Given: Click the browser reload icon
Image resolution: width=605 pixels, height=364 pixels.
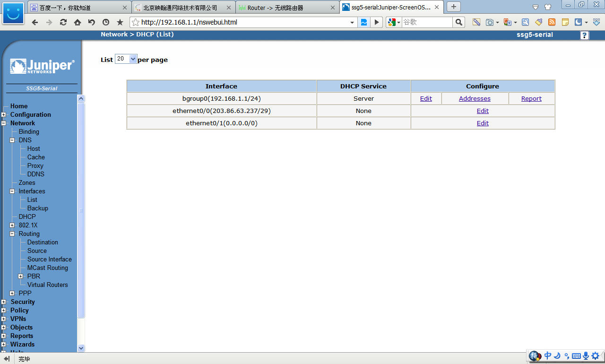Looking at the screenshot, I should (63, 22).
